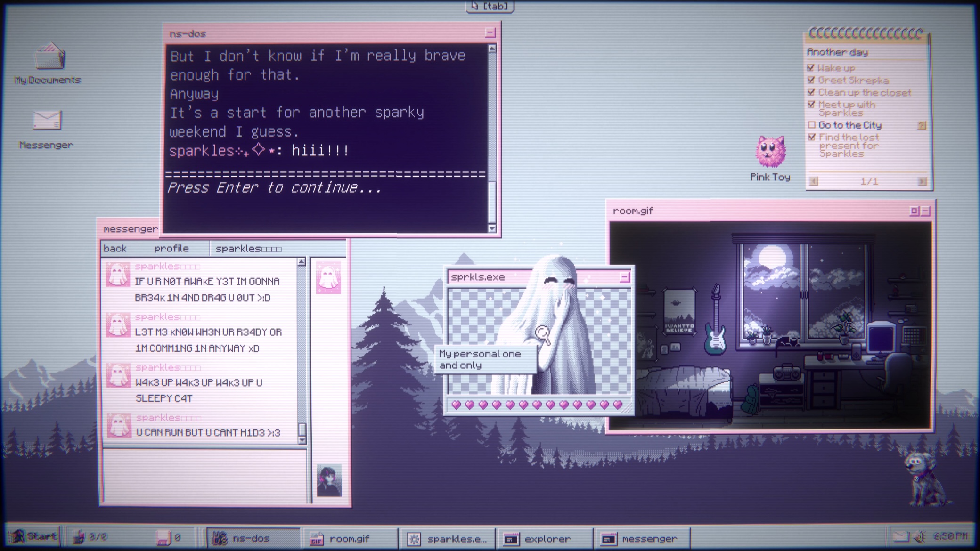Toggle the Wake up checkbox
Viewport: 980px width, 551px height.
pyautogui.click(x=811, y=68)
